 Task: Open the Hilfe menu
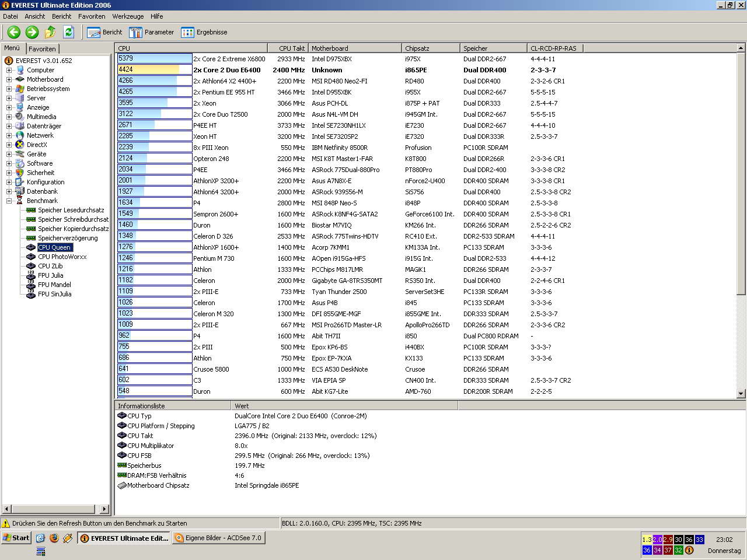point(157,16)
